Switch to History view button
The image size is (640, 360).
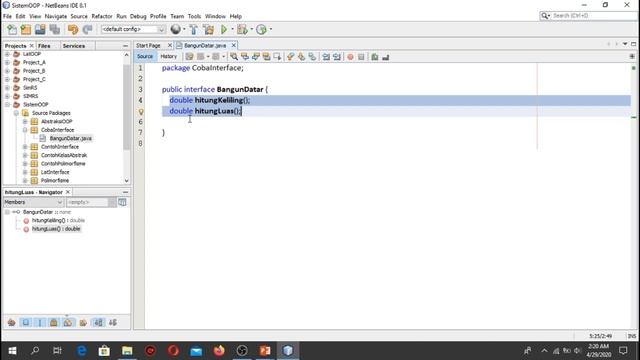pyautogui.click(x=169, y=57)
